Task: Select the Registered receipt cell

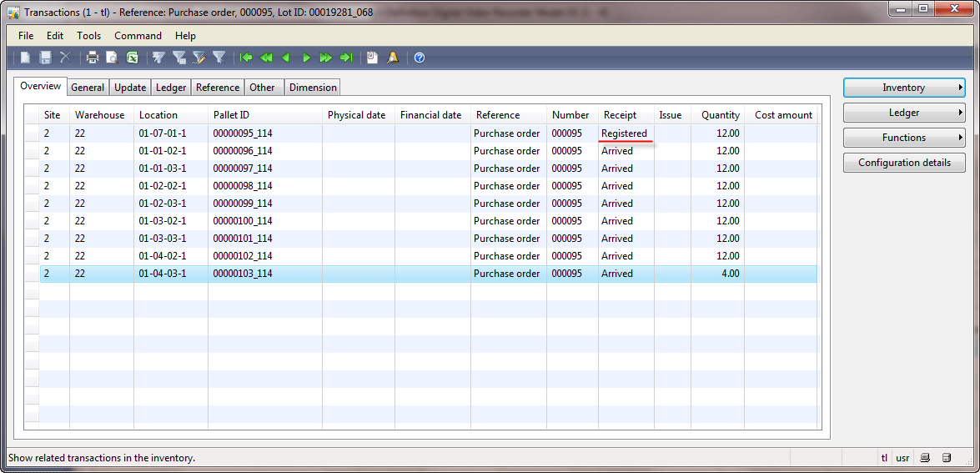Action: pyautogui.click(x=626, y=133)
